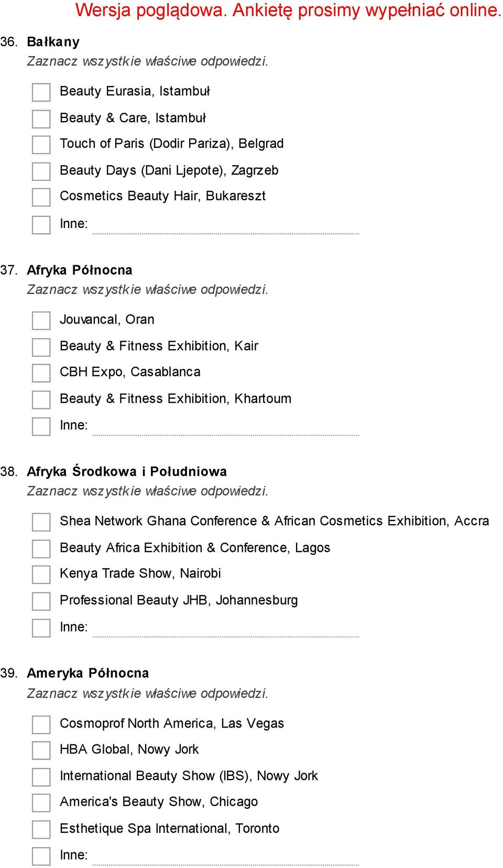Check Professional Beauty JHB, Johannesburg

coord(41,601)
